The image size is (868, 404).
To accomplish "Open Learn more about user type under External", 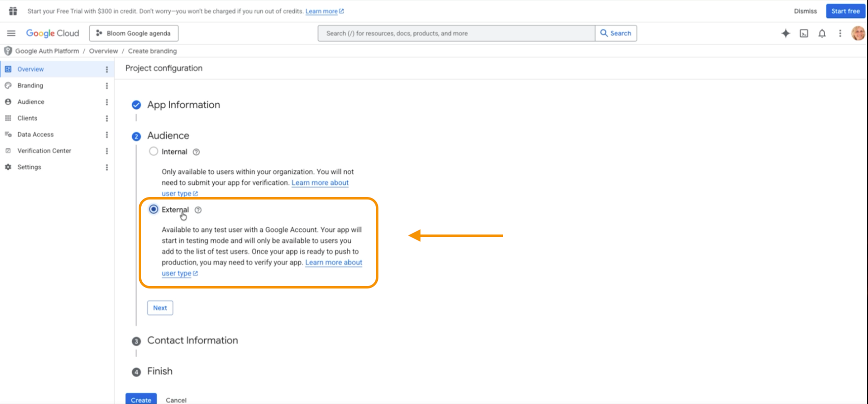I will pyautogui.click(x=334, y=262).
